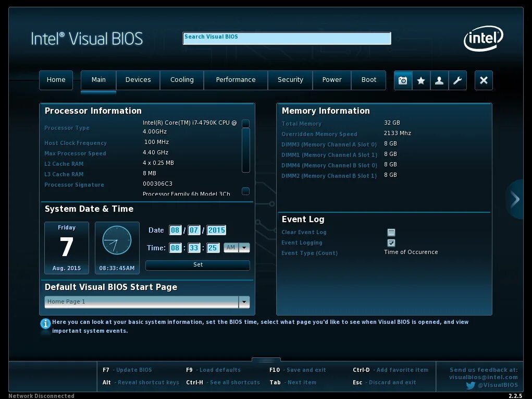Click the processor list scroll-up button
532x399 pixels.
tap(245, 123)
